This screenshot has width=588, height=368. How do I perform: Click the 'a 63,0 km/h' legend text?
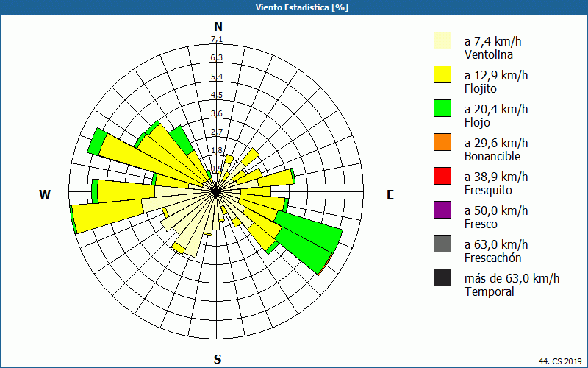[495, 244]
